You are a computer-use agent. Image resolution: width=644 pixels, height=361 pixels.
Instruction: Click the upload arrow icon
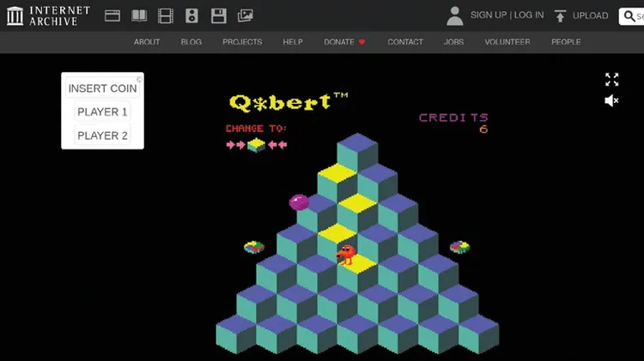point(560,16)
